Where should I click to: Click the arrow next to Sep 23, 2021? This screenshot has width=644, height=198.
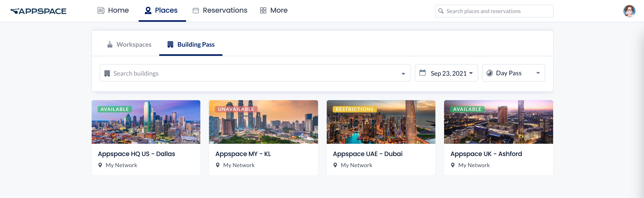[471, 73]
